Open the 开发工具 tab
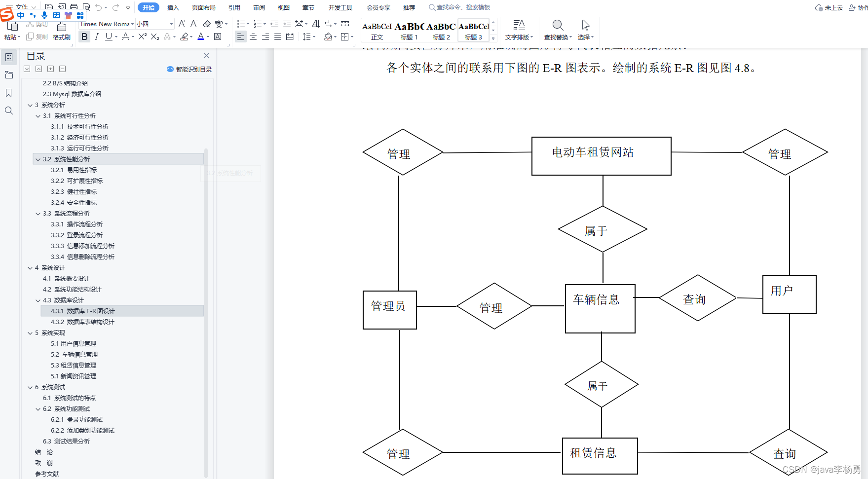This screenshot has height=479, width=868. click(x=340, y=7)
